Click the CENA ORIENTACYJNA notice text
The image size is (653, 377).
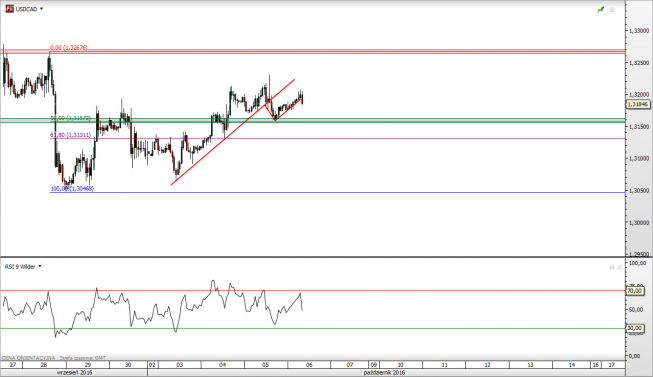tap(28, 358)
